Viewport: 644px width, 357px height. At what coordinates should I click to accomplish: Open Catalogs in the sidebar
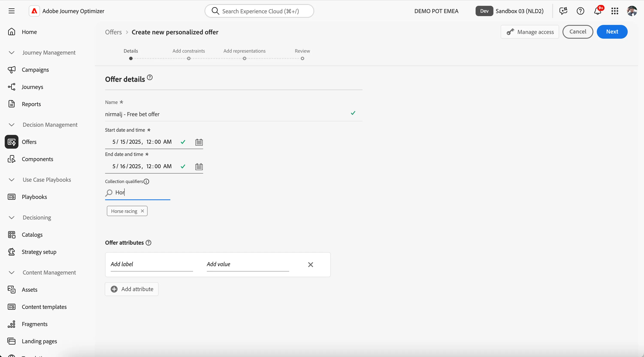(32, 235)
